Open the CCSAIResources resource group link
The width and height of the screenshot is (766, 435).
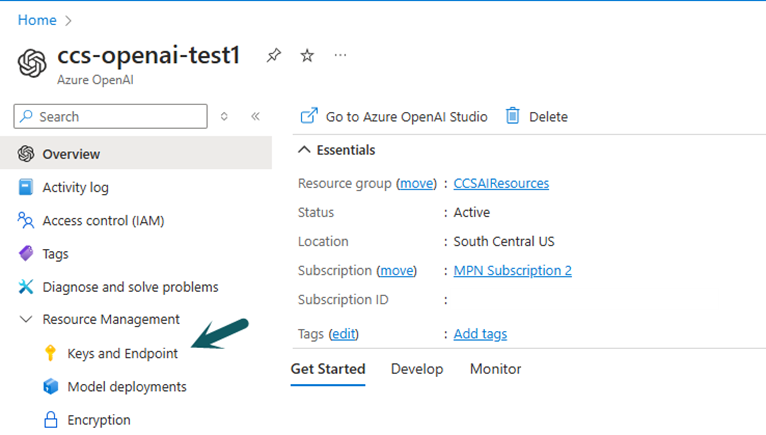tap(501, 183)
